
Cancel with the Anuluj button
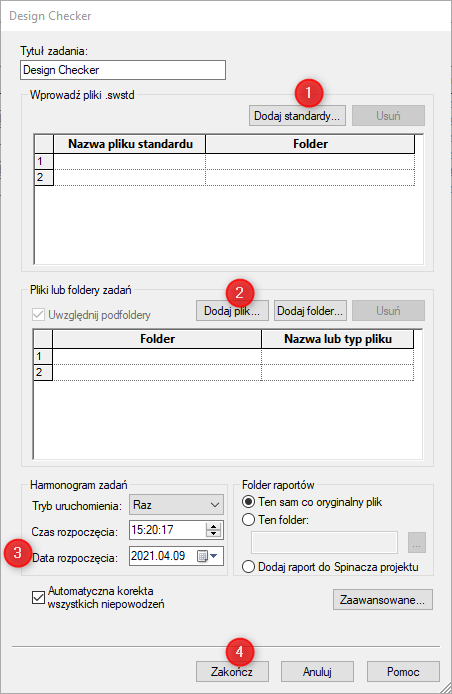(x=317, y=671)
